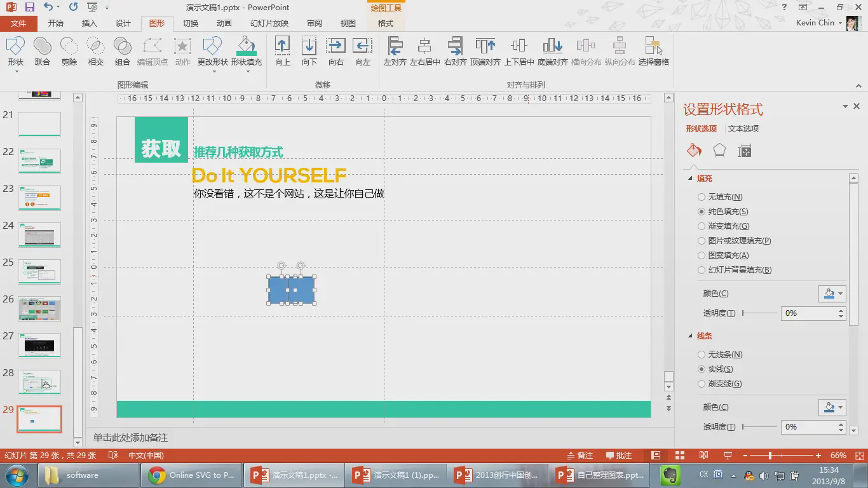Click 备注 notes button in status bar

tap(579, 456)
